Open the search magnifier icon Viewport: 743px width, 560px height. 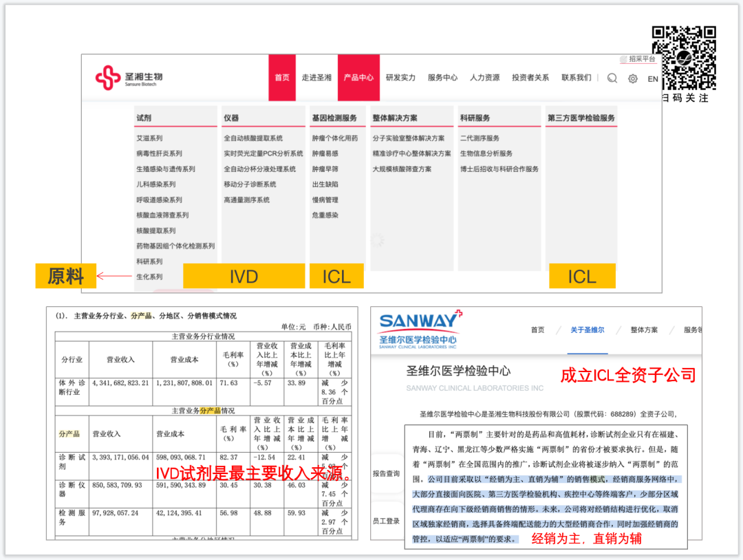tap(612, 78)
